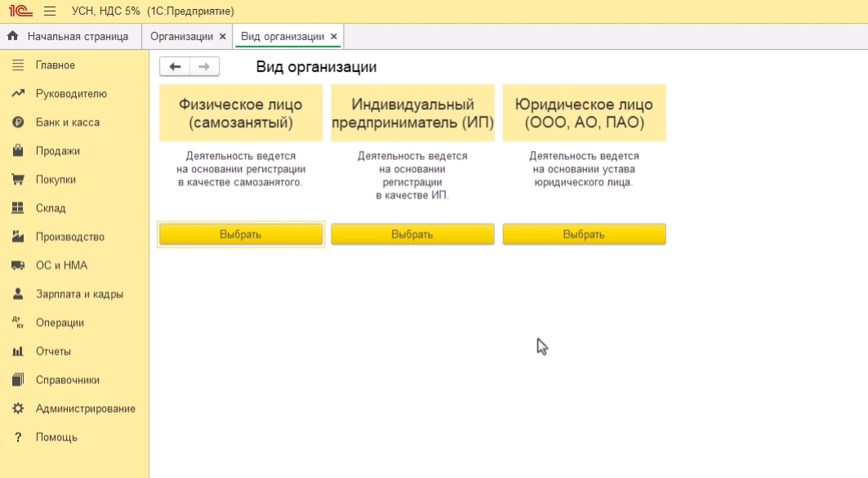Open Главное section in sidebar
This screenshot has height=478, width=868.
click(55, 65)
